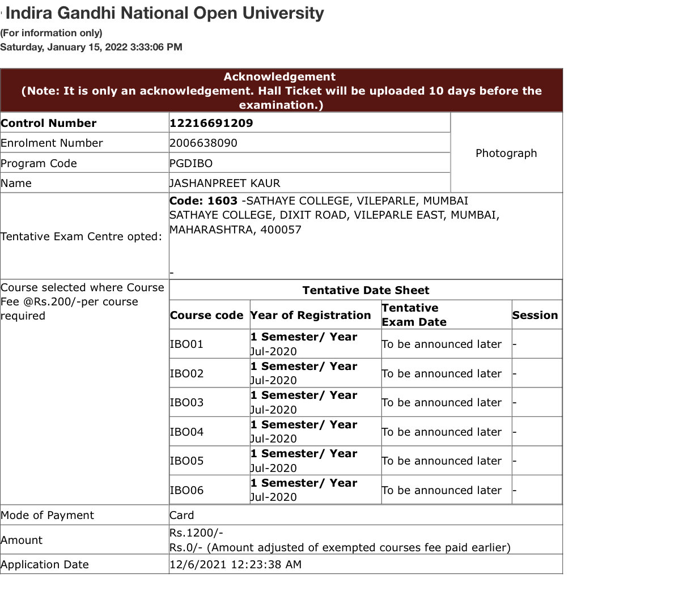Screen dimensions: 700x600
Task: Click IBO05 row's Jul-2020 registration year
Action: point(274,468)
